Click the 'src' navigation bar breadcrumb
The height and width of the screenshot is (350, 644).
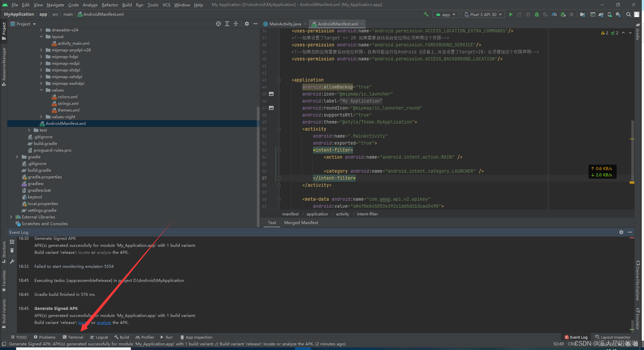pyautogui.click(x=55, y=14)
